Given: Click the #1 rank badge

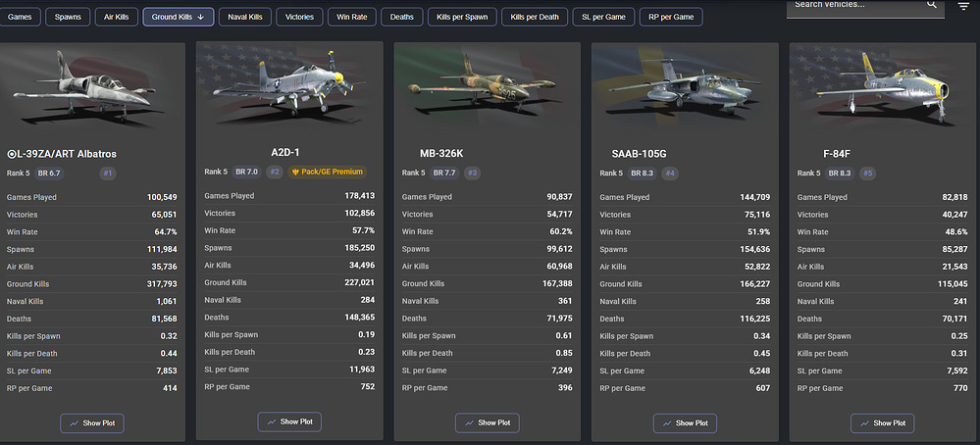Looking at the screenshot, I should tap(108, 173).
